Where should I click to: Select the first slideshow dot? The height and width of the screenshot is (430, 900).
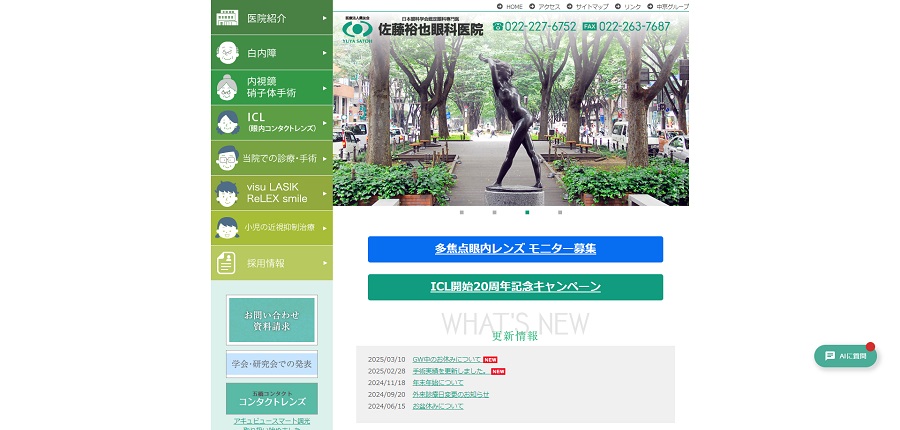point(461,212)
